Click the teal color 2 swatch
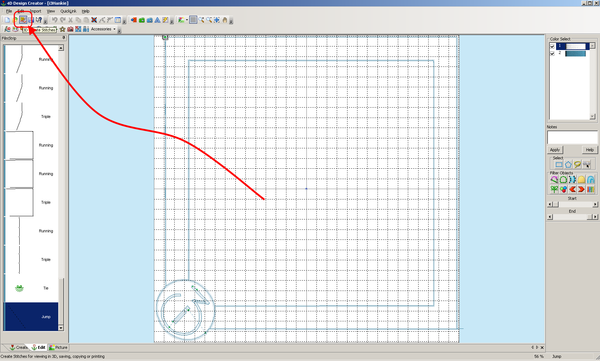The height and width of the screenshot is (361, 600). [x=576, y=54]
